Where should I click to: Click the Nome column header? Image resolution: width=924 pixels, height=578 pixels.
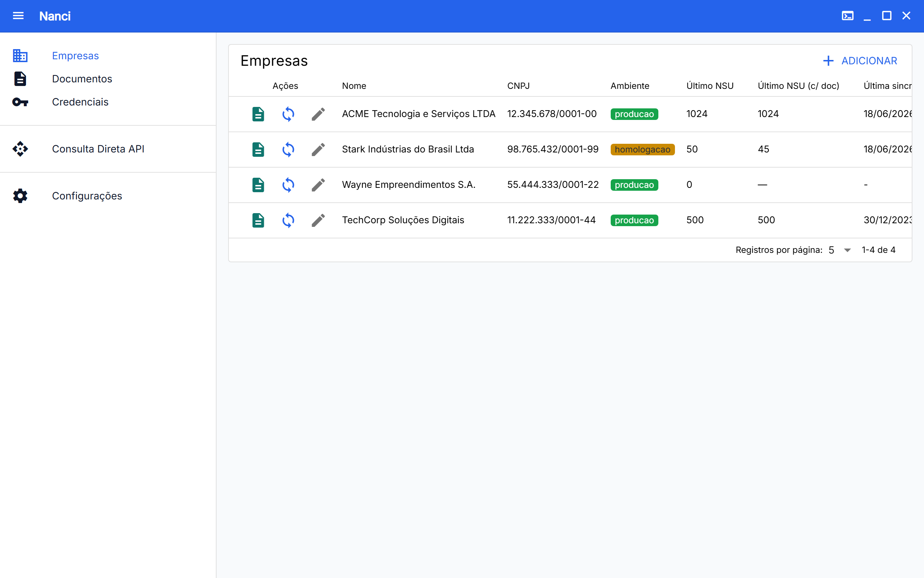pos(354,86)
